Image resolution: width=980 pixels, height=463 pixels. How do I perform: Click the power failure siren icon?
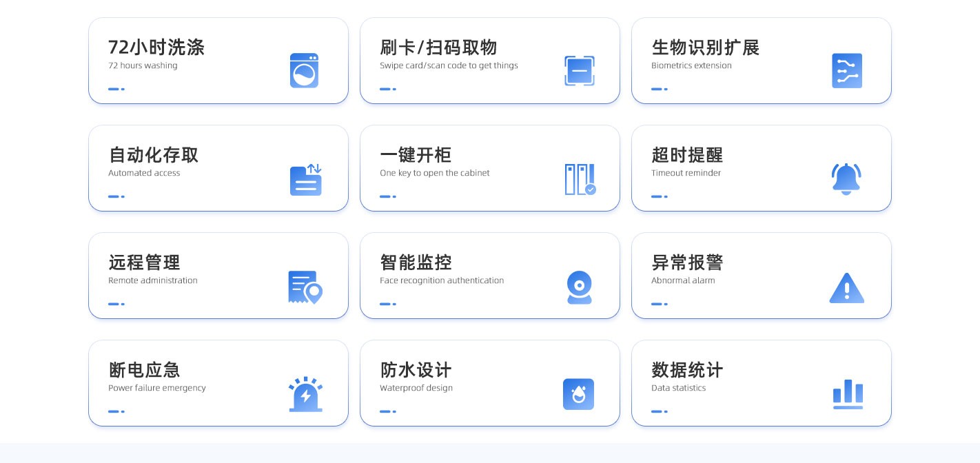point(305,394)
